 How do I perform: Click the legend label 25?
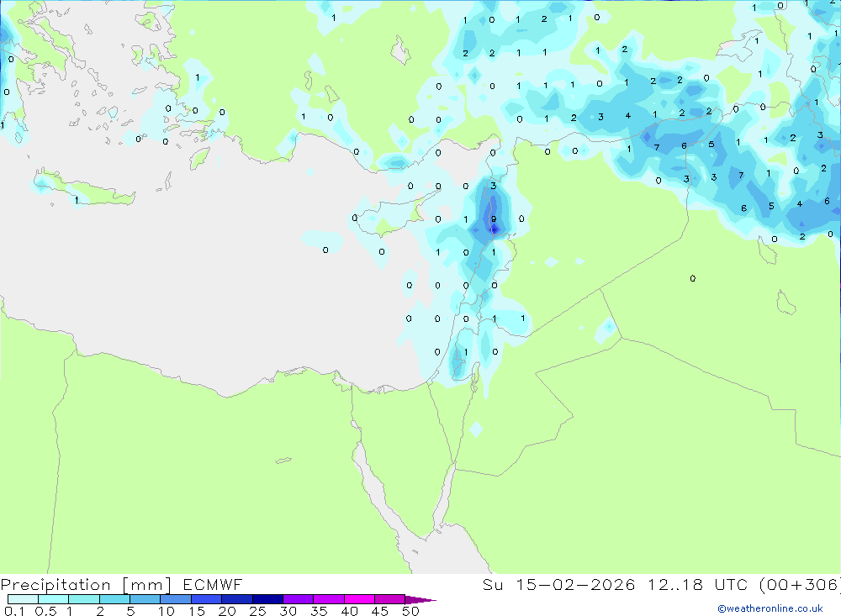pos(258,611)
